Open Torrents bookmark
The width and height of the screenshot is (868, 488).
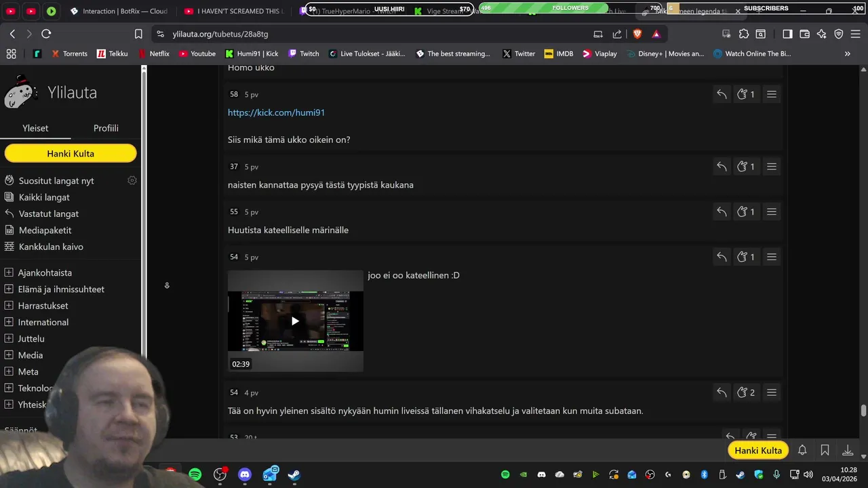point(69,54)
